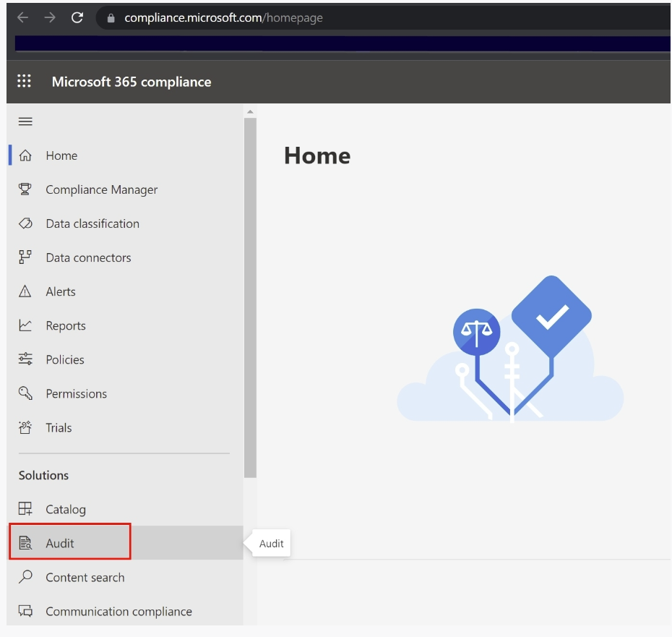Image resolution: width=672 pixels, height=637 pixels.
Task: Open the Trials menu item
Action: tap(58, 427)
